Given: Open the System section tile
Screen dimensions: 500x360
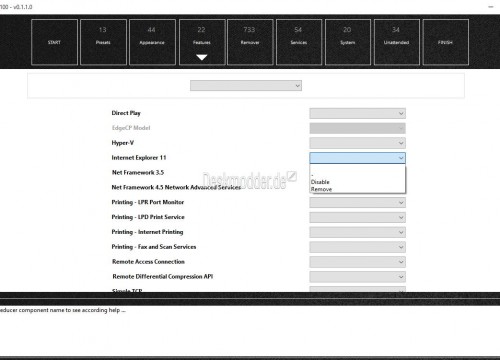Looking at the screenshot, I should point(348,42).
